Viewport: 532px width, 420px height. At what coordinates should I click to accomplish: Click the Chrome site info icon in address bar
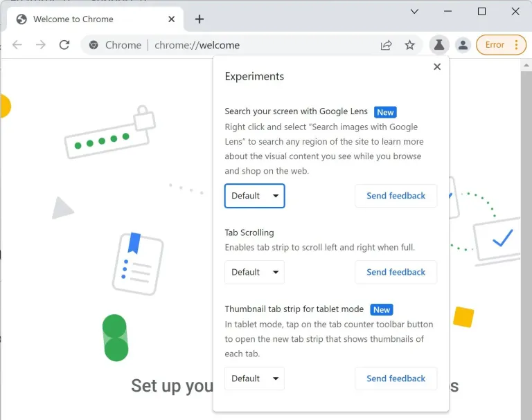click(x=94, y=45)
